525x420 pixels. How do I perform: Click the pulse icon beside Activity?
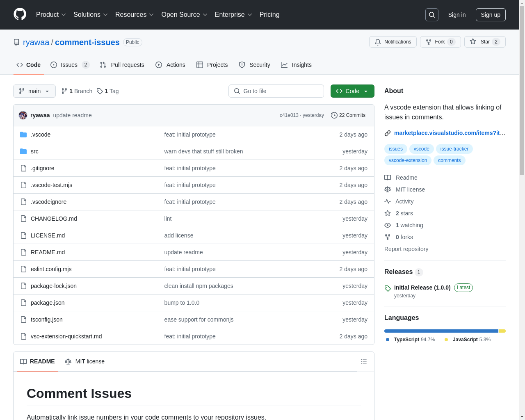[x=388, y=201]
